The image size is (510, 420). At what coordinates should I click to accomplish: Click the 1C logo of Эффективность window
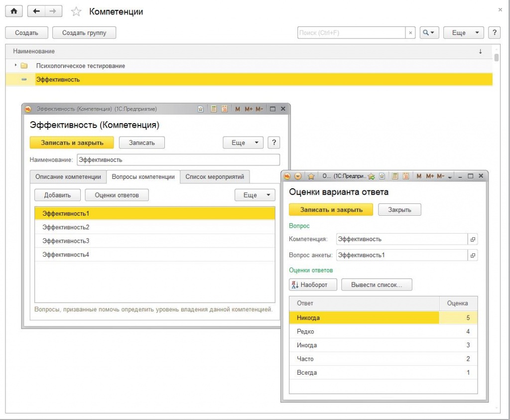click(28, 109)
